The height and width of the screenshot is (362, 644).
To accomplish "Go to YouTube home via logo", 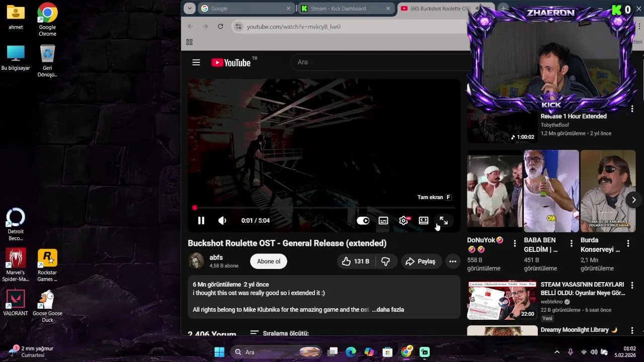I will pyautogui.click(x=231, y=62).
